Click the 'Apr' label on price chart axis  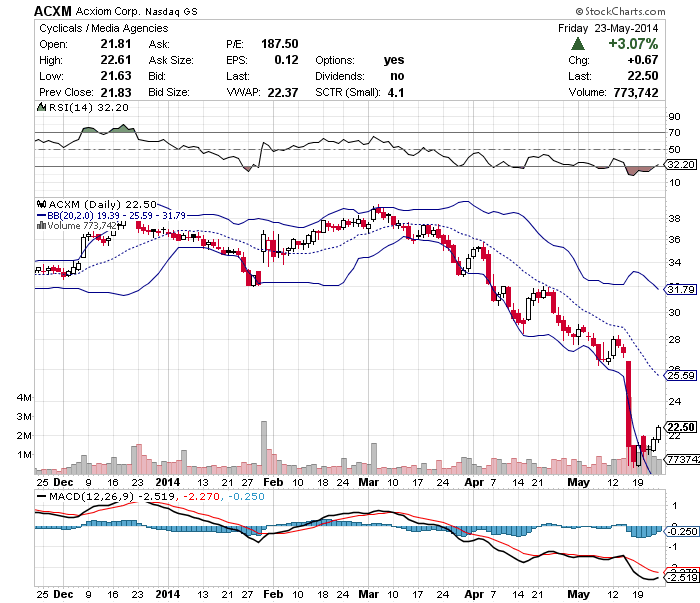474,482
